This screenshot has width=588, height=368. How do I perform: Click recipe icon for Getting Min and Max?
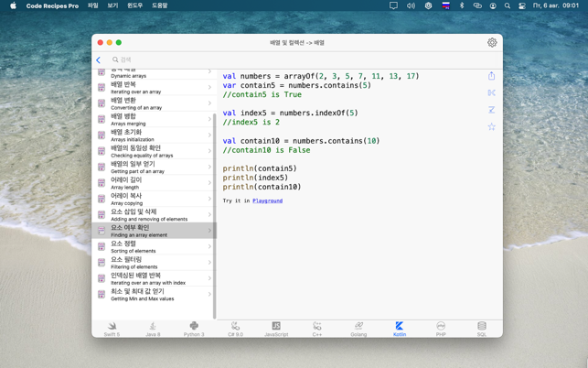102,294
